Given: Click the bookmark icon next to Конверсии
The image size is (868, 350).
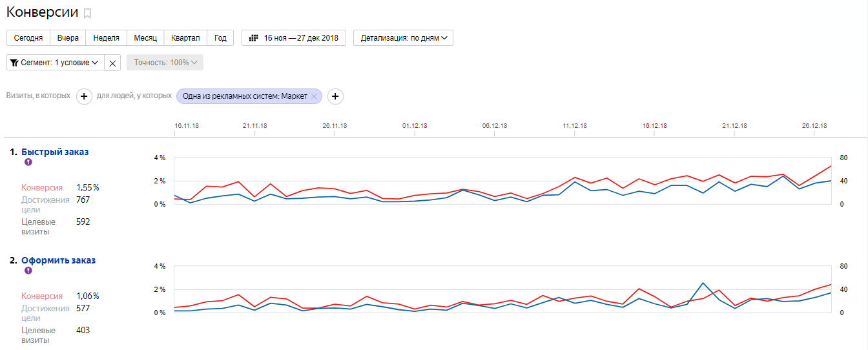Looking at the screenshot, I should tap(88, 14).
